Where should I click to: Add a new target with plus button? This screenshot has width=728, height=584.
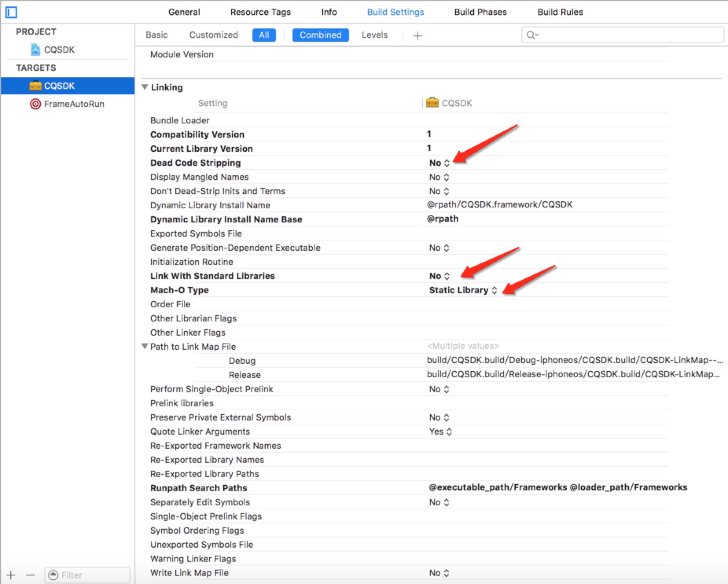(x=11, y=575)
